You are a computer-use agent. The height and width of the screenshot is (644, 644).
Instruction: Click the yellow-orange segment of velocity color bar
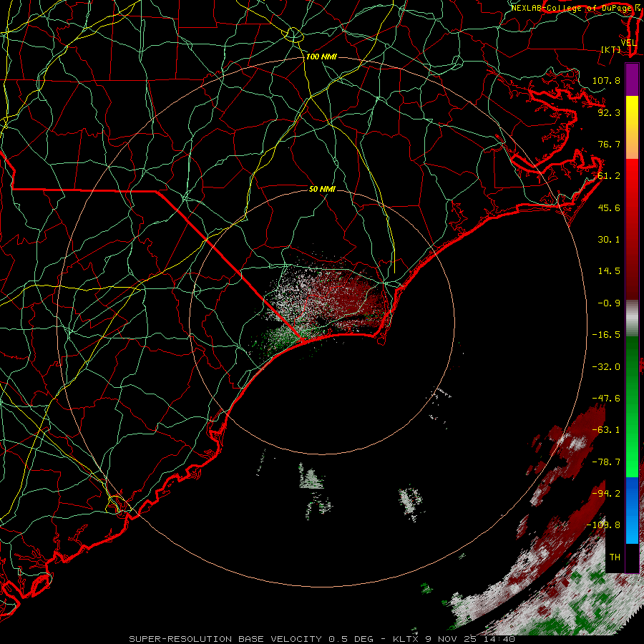tap(632, 127)
